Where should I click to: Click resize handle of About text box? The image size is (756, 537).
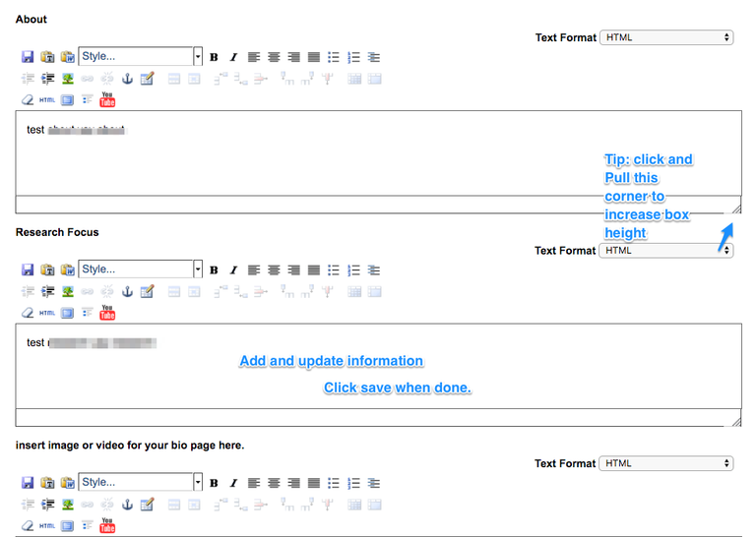pos(735,208)
